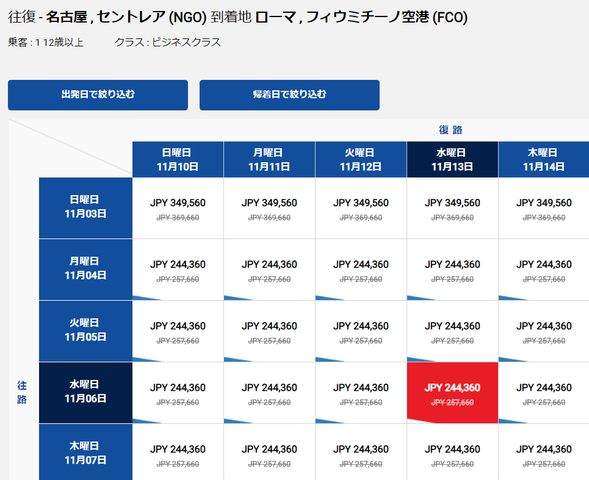Select the 日曜日 11月03日 outbound row header
589x480 pixels.
point(85,208)
